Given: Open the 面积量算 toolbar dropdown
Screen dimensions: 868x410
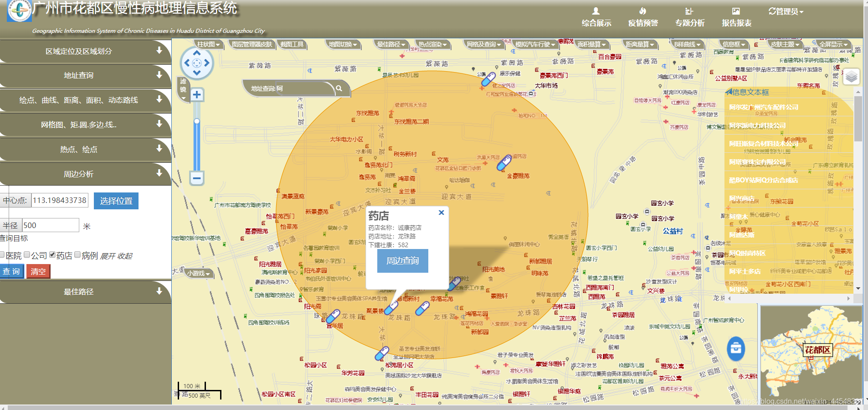Looking at the screenshot, I should (592, 44).
